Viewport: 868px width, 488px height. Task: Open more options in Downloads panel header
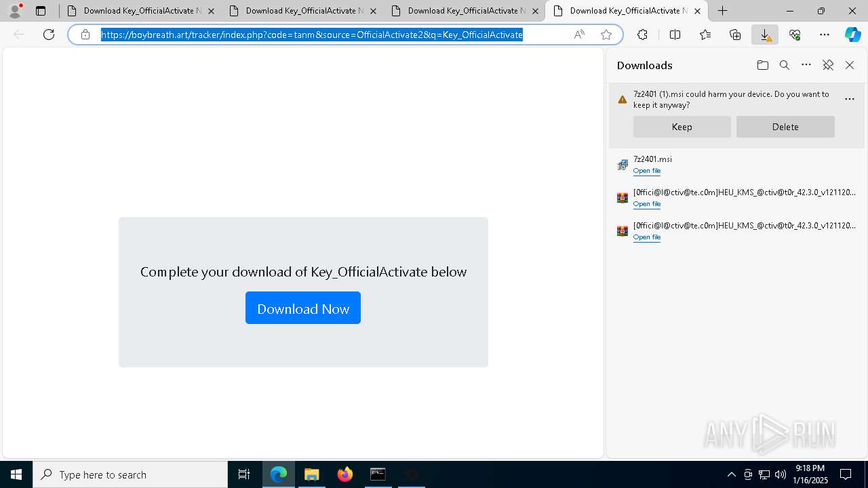pyautogui.click(x=806, y=65)
